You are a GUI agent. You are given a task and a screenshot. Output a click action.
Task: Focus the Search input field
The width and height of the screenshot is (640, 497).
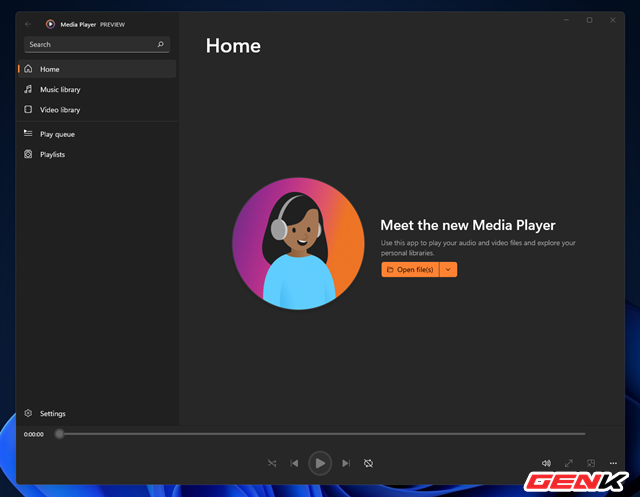pyautogui.click(x=97, y=44)
